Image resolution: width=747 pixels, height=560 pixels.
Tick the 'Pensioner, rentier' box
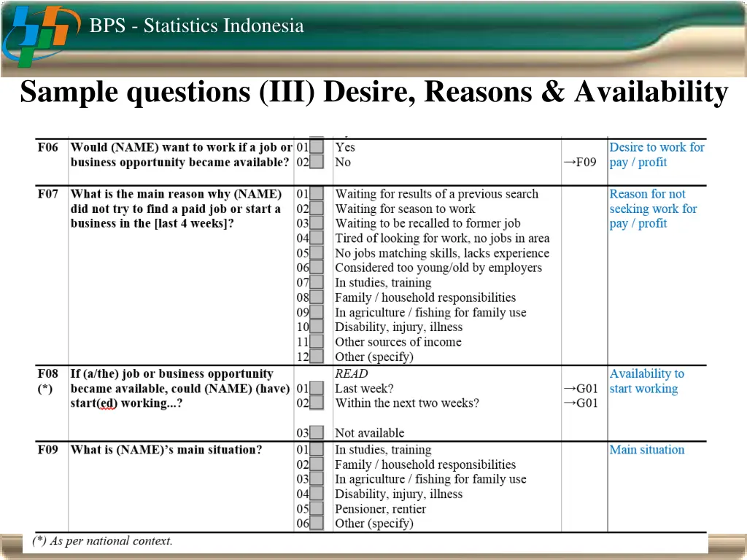(317, 508)
